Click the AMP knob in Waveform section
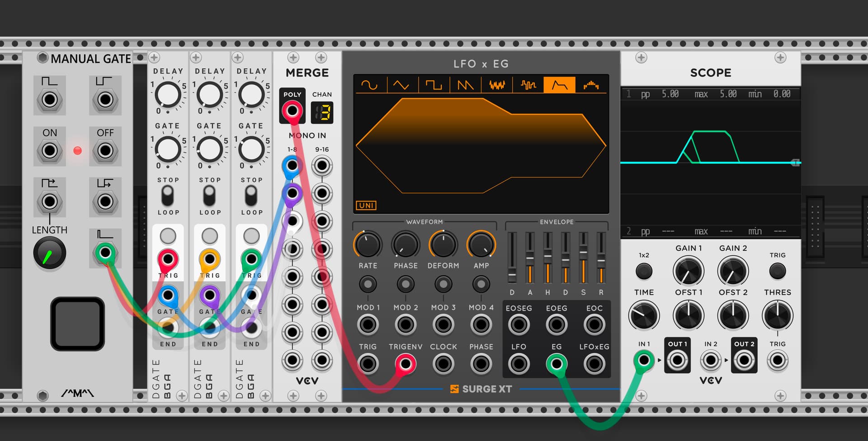Image resolution: width=868 pixels, height=441 pixels. coord(481,244)
